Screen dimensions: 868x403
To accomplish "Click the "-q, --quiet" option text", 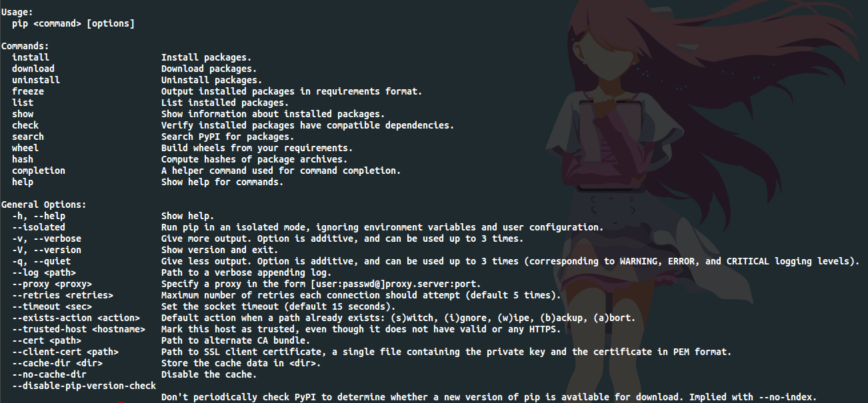I will [41, 261].
